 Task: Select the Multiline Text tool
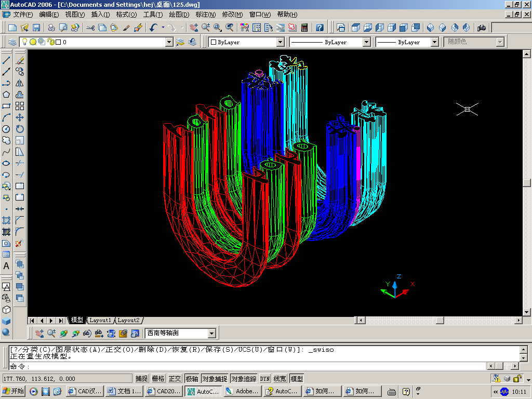(x=6, y=267)
